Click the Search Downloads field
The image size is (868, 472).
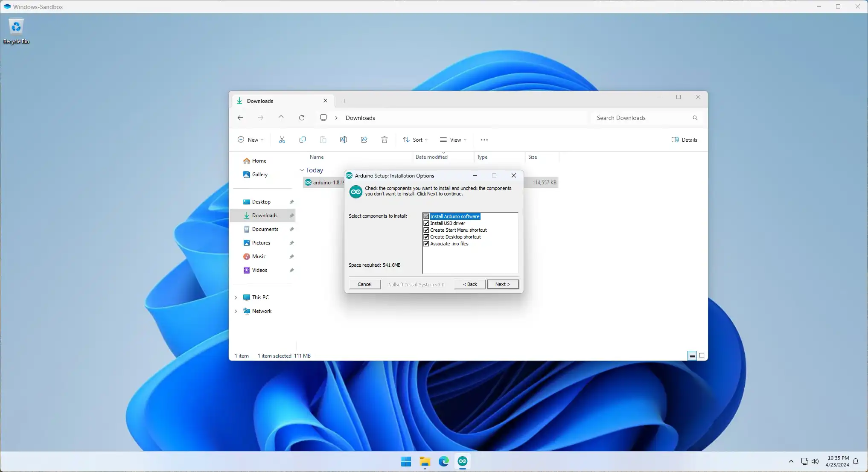pos(640,118)
